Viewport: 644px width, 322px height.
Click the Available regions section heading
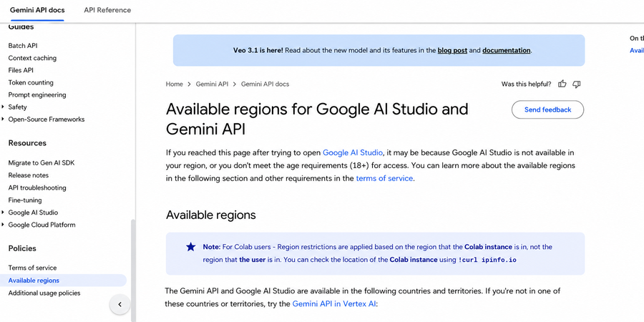(210, 215)
